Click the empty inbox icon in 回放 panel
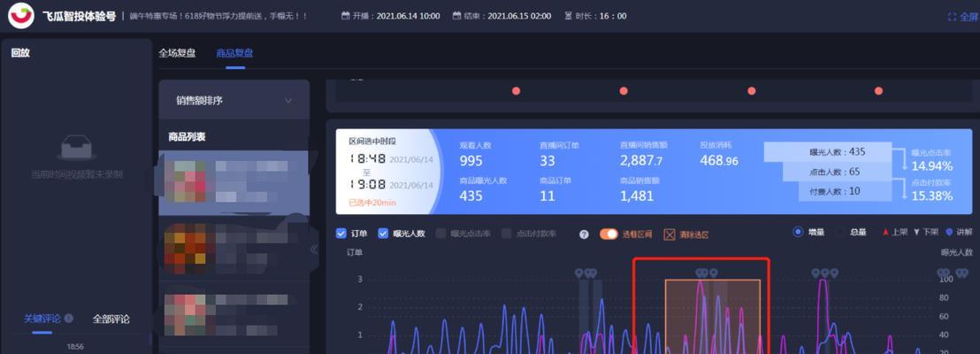 (x=76, y=148)
